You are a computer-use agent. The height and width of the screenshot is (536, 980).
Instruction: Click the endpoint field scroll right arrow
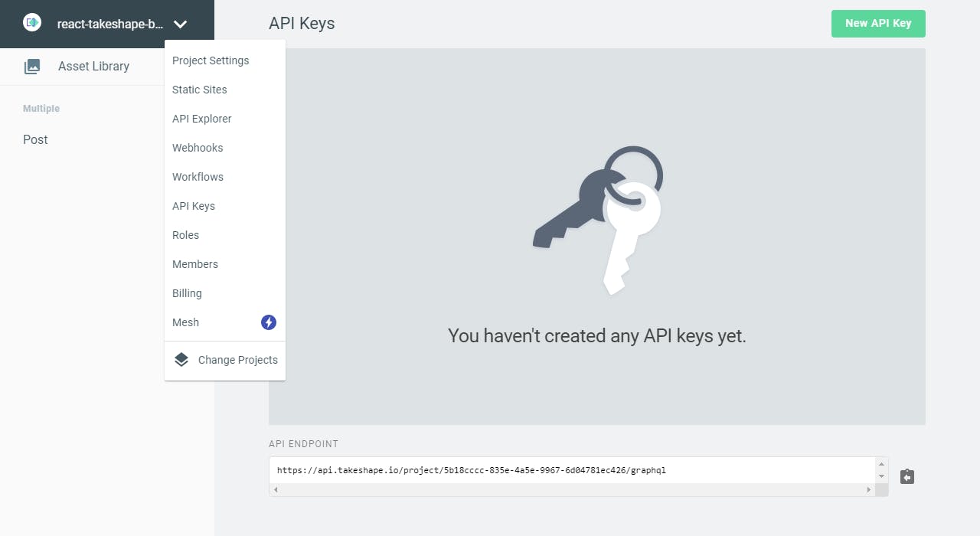[x=869, y=489]
